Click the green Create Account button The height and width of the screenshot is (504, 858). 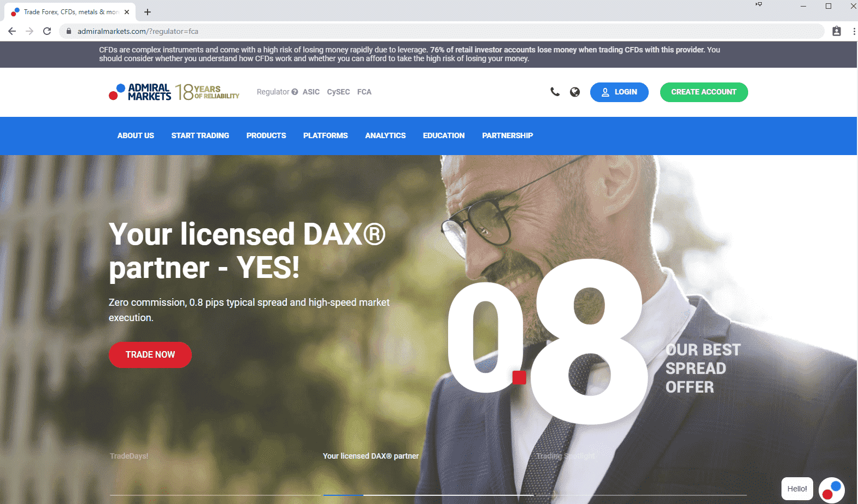(x=703, y=92)
